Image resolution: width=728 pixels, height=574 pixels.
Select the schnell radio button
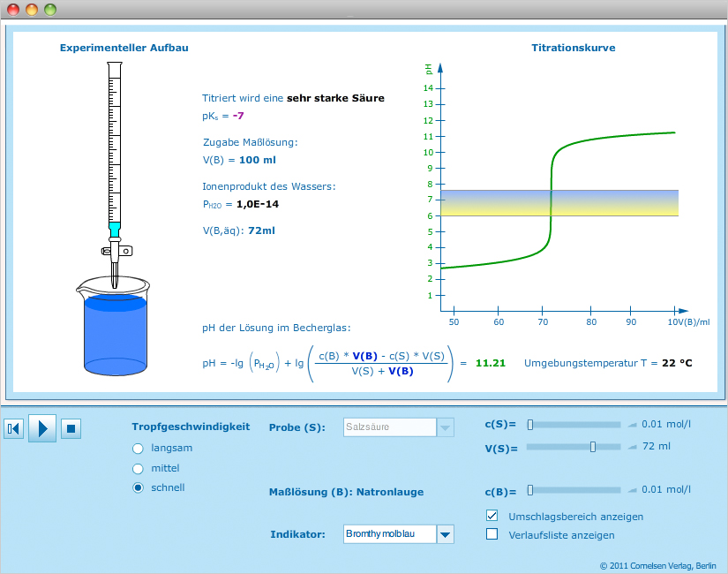pos(138,487)
